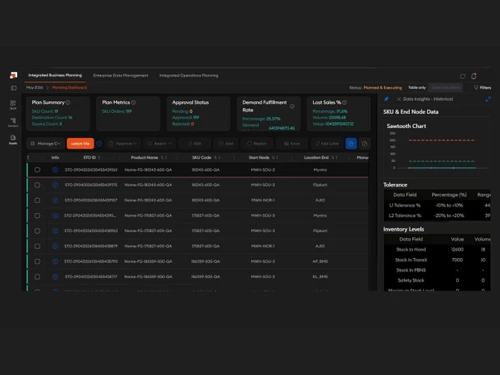Click the Location End column header
This screenshot has height=375, width=500.
pos(316,157)
